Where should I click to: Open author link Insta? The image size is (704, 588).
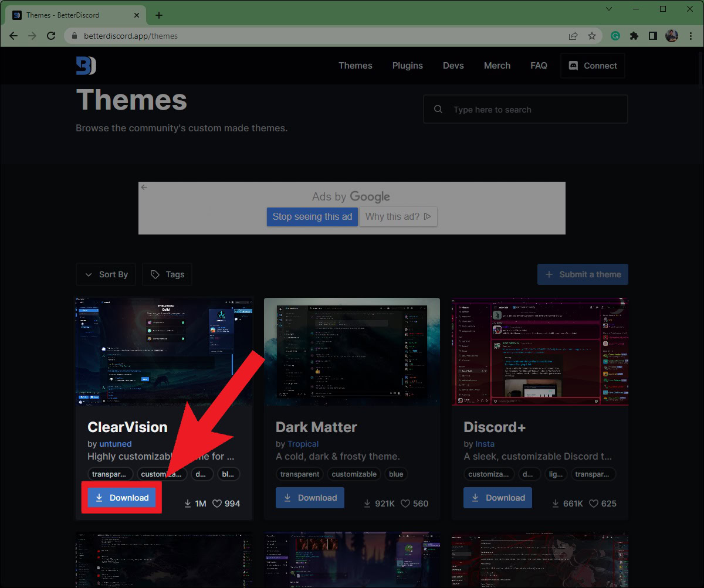tap(485, 444)
